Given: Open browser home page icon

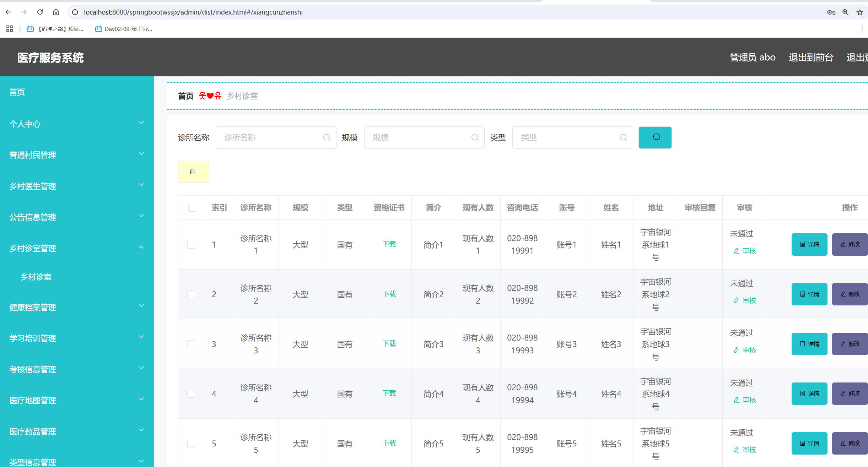Looking at the screenshot, I should coord(56,12).
